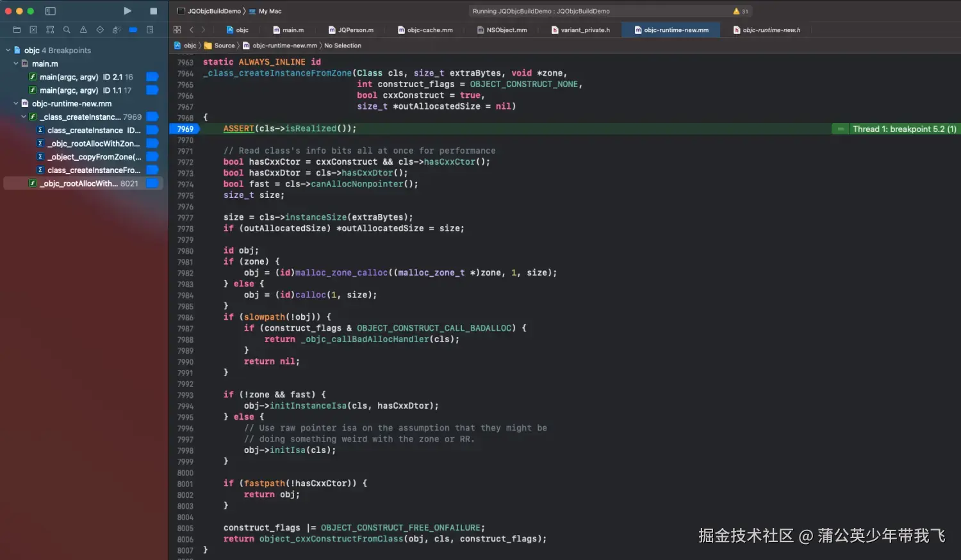Image resolution: width=961 pixels, height=560 pixels.
Task: Open the Find navigator with magnifying glass icon
Action: (67, 29)
